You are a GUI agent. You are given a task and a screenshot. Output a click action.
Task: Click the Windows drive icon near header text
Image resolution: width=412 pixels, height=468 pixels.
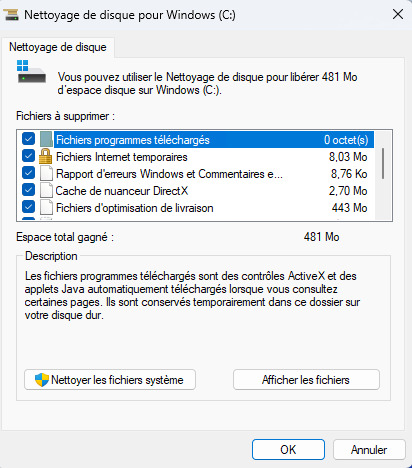tap(31, 71)
